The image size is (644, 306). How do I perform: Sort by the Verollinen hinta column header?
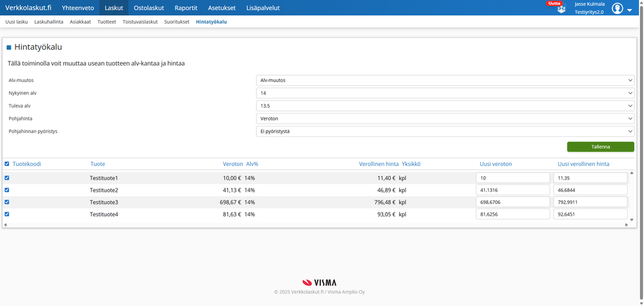coord(378,164)
